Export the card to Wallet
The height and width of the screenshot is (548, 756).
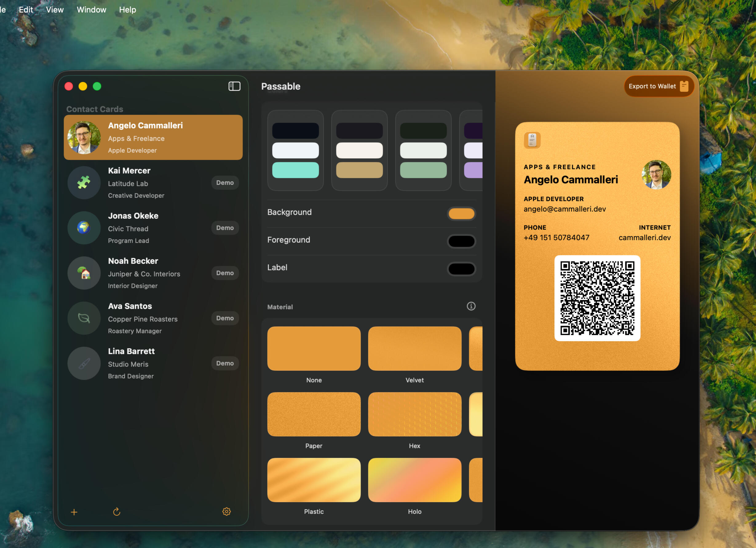coord(659,86)
